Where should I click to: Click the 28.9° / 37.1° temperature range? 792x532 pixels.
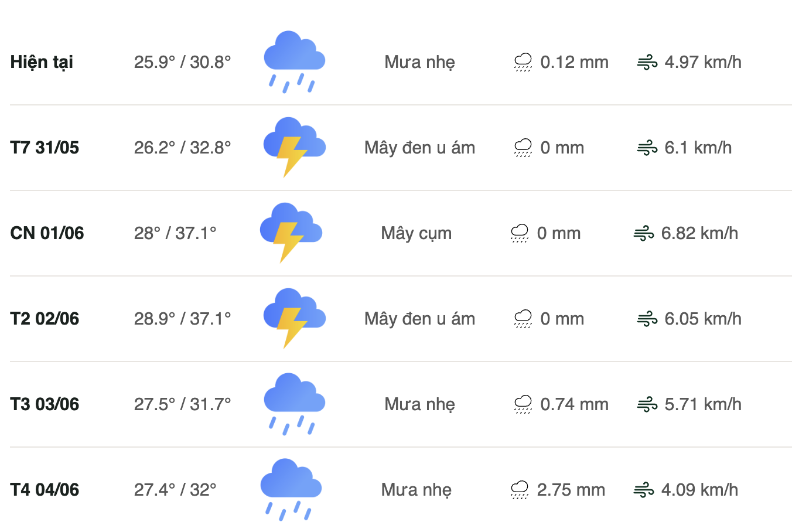point(182,319)
